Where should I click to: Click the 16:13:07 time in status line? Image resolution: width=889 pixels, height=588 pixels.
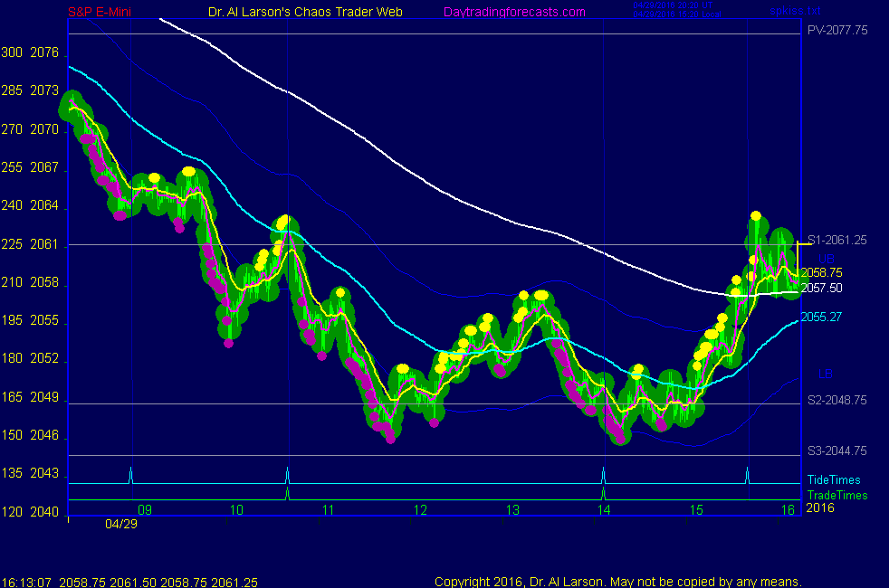click(26, 583)
